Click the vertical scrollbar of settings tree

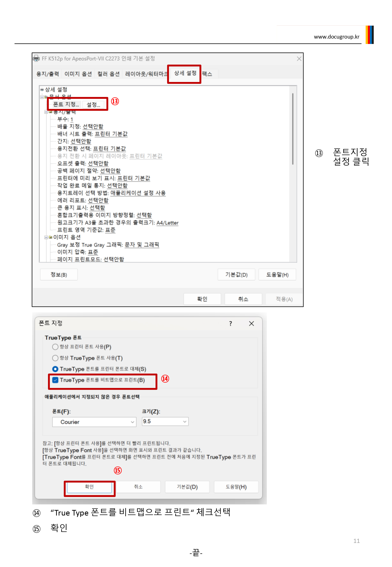click(293, 129)
